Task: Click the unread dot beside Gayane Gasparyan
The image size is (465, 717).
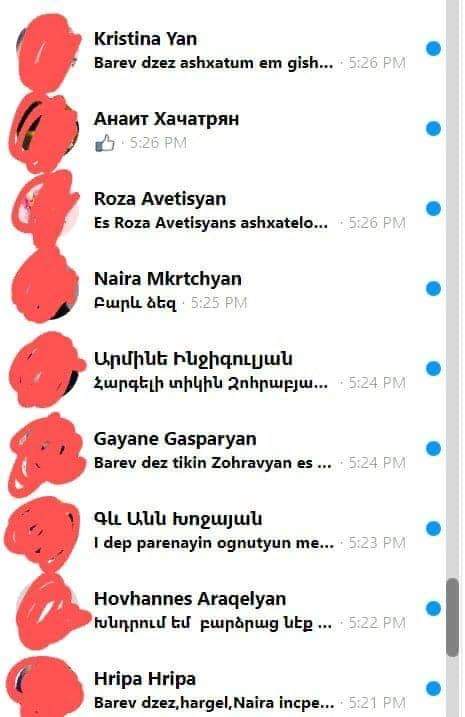Action: [433, 449]
